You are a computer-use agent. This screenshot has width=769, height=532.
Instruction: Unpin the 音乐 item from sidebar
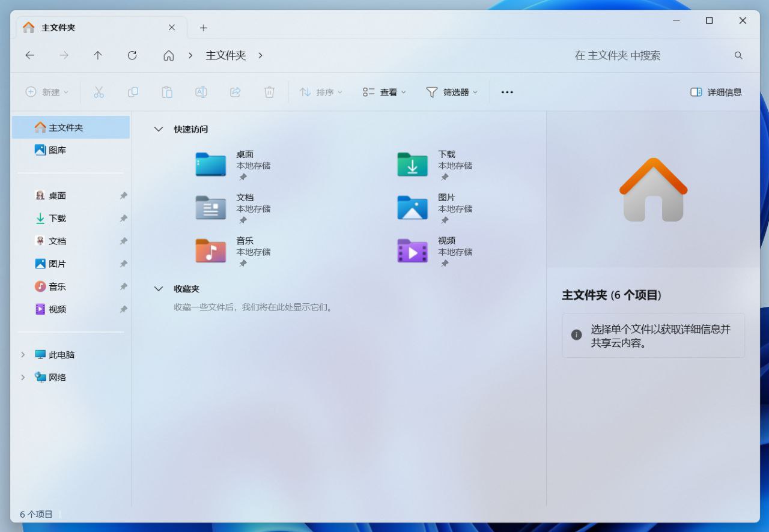123,286
